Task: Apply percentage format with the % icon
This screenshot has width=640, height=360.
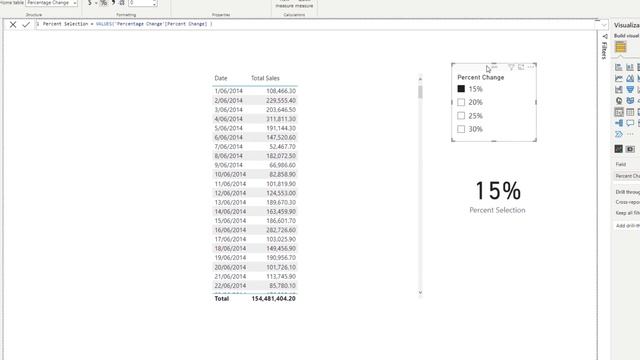Action: point(104,3)
